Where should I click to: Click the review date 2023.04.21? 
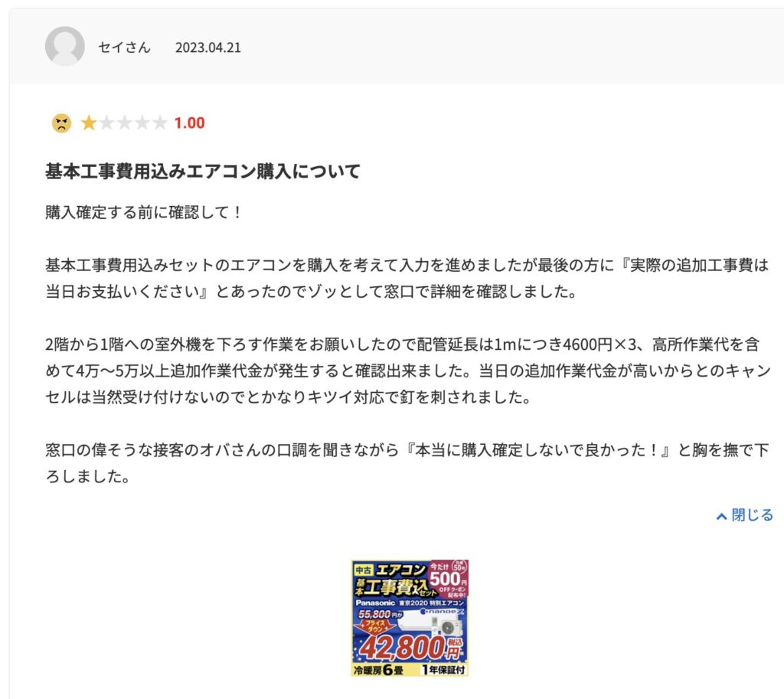coord(208,47)
